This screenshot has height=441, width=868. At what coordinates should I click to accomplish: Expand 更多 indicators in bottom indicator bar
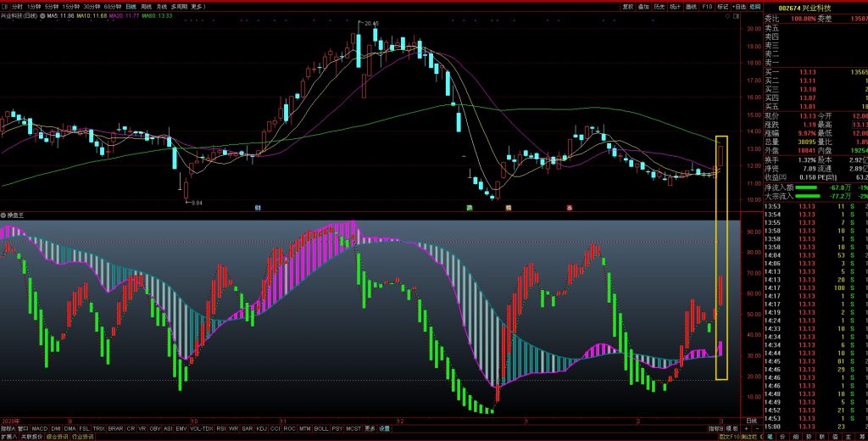pyautogui.click(x=370, y=428)
